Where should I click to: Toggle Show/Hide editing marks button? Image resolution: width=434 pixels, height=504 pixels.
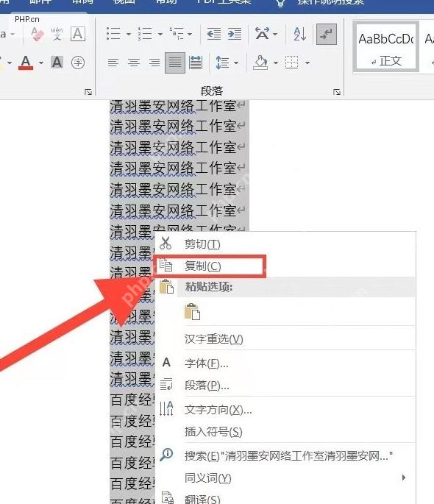(x=327, y=34)
